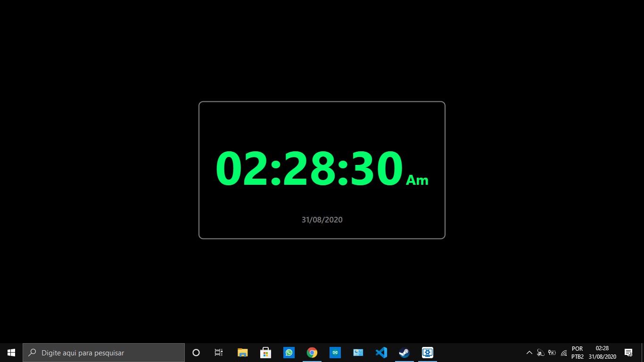
Task: Open WhatsApp from the taskbar
Action: coord(289,352)
